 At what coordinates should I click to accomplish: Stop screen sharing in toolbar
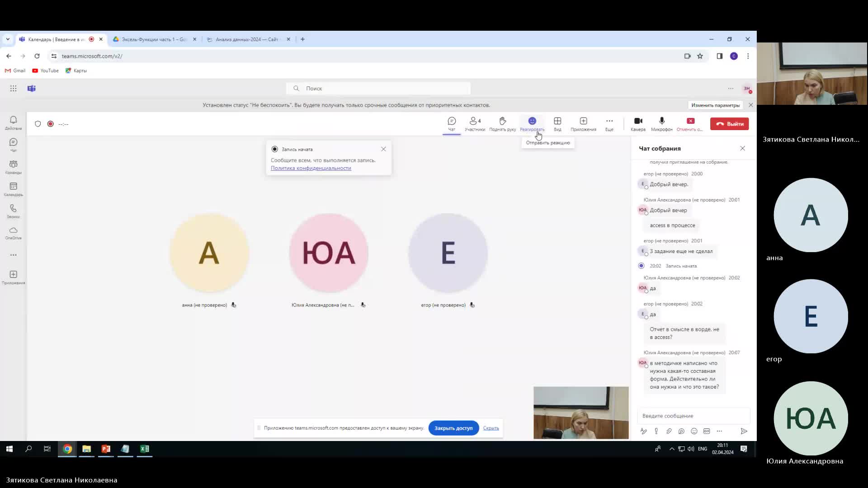(x=690, y=124)
